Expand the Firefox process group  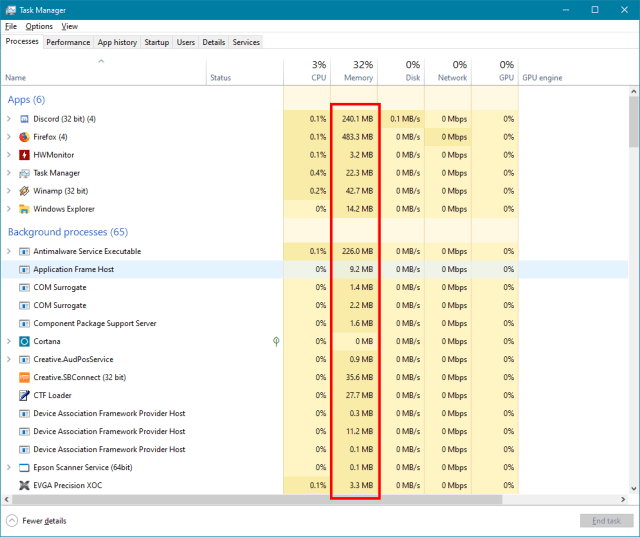pos(9,137)
